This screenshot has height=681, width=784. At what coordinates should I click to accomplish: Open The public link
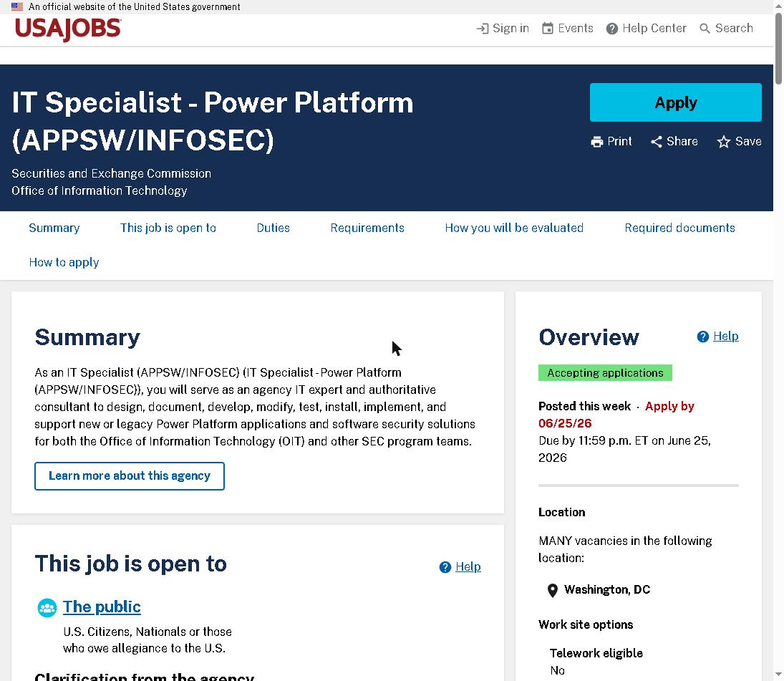point(102,607)
